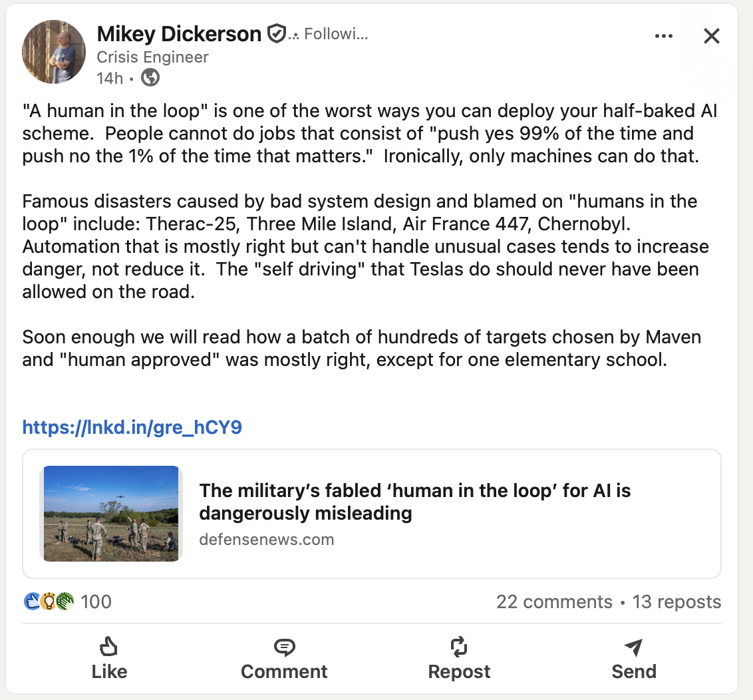This screenshot has width=753, height=700.
Task: Open Mikey Dickerson's profile photo
Action: click(54, 52)
